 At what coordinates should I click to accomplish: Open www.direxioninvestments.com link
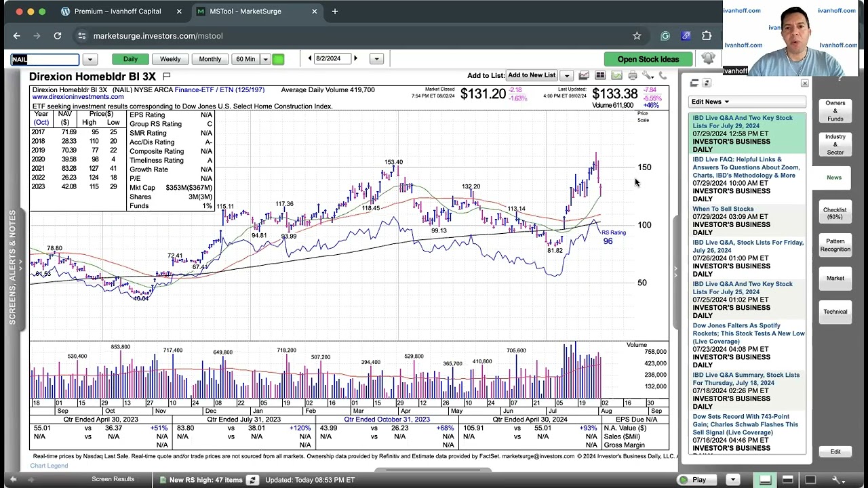tap(78, 97)
